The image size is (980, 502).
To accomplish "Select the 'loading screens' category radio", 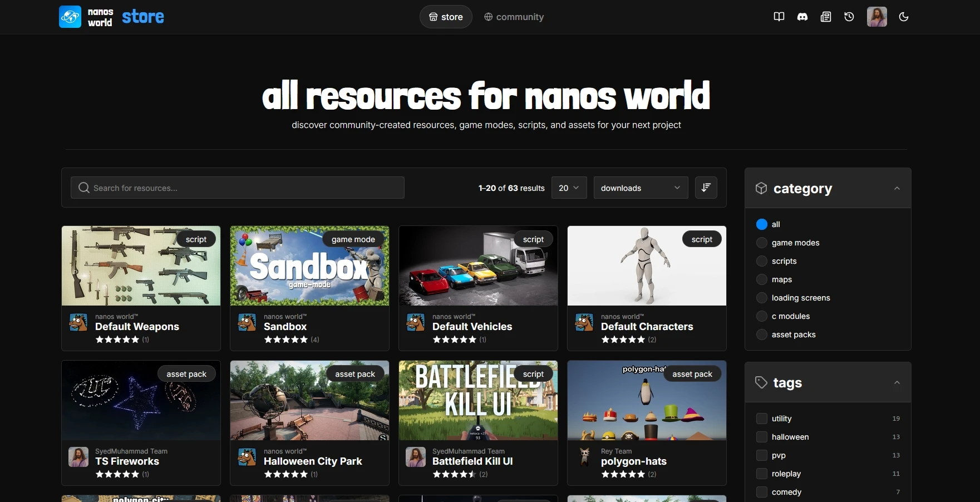I will (762, 298).
